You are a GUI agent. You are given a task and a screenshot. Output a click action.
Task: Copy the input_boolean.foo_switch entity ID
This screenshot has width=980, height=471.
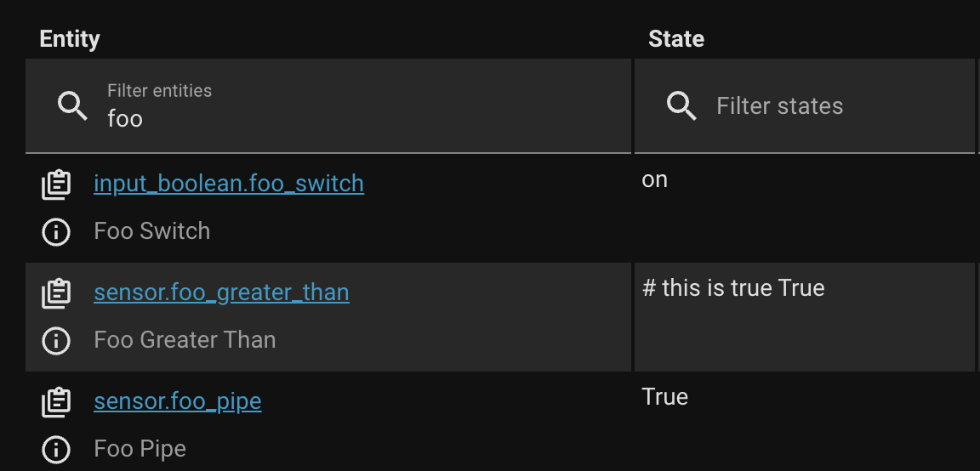pos(56,184)
